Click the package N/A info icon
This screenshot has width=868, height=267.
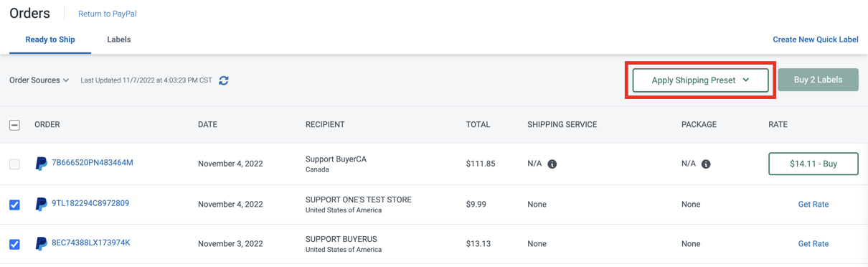pyautogui.click(x=706, y=164)
